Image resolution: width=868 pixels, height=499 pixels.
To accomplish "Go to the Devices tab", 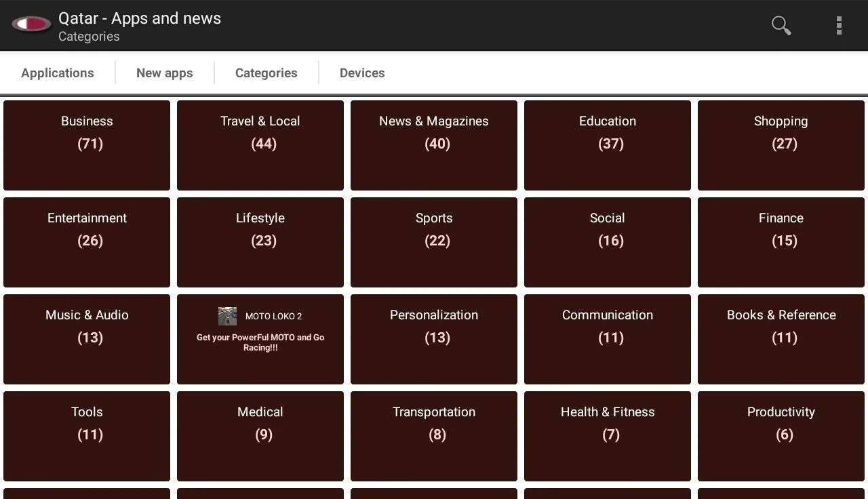I will (362, 73).
